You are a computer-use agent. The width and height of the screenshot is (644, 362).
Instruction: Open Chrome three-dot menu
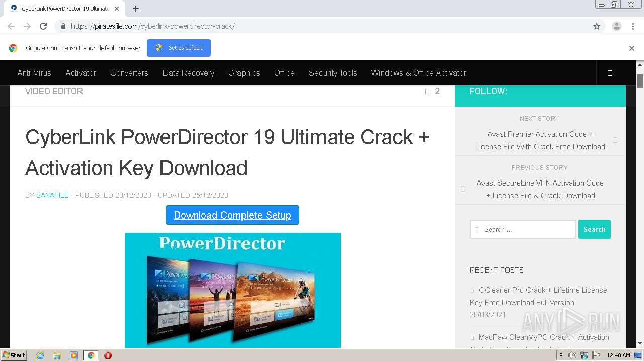pyautogui.click(x=633, y=26)
